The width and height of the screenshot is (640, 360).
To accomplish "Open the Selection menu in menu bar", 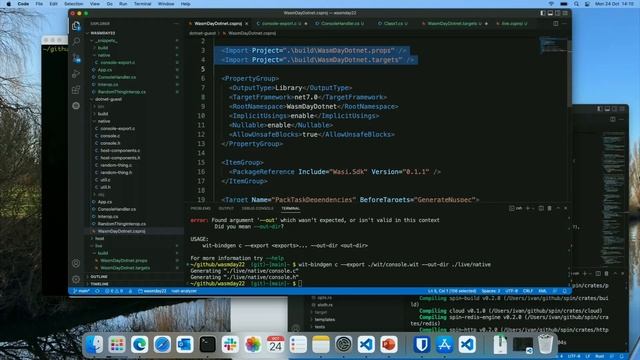I will 73,4.
